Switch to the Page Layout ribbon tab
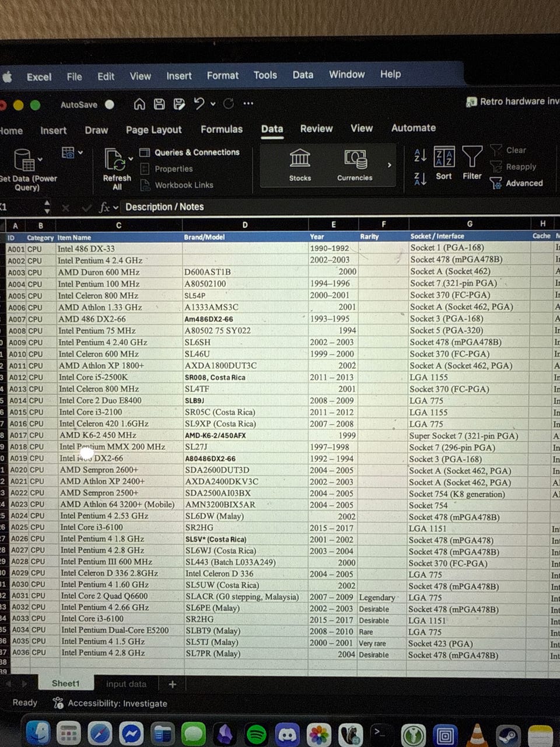The width and height of the screenshot is (560, 747). (153, 130)
